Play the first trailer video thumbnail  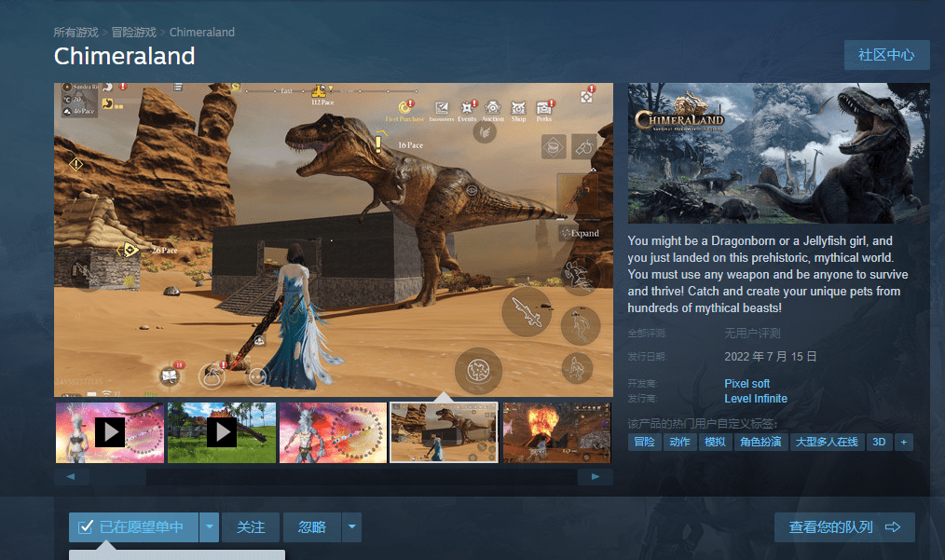[110, 432]
